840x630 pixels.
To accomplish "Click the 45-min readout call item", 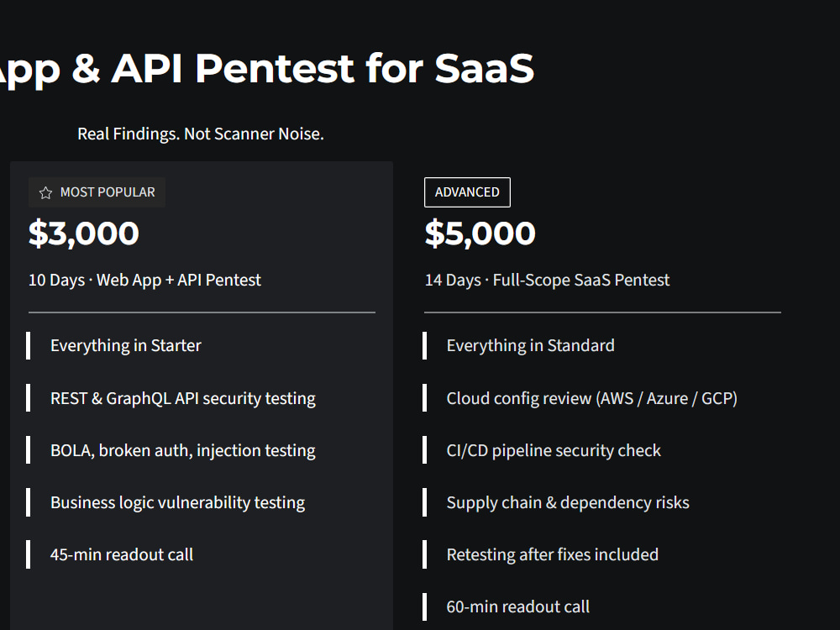I will coord(122,554).
